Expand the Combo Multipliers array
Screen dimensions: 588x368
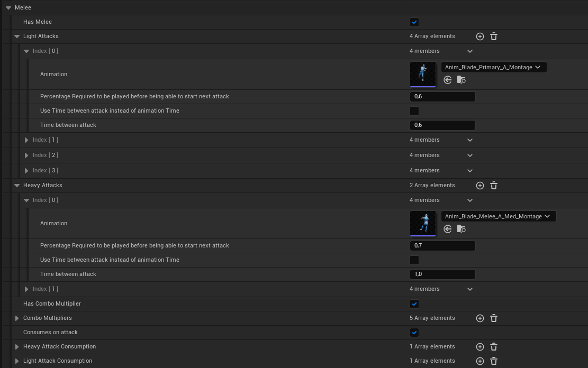click(17, 318)
